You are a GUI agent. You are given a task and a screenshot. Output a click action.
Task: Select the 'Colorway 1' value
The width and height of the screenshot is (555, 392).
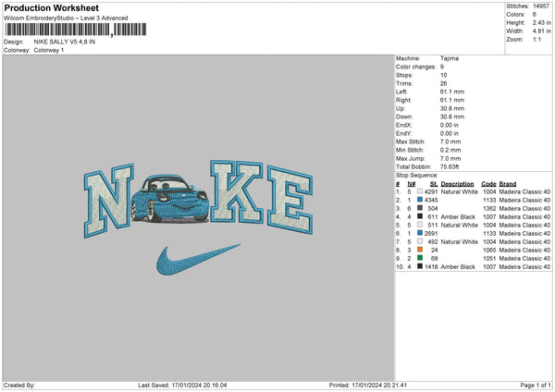tap(49, 50)
